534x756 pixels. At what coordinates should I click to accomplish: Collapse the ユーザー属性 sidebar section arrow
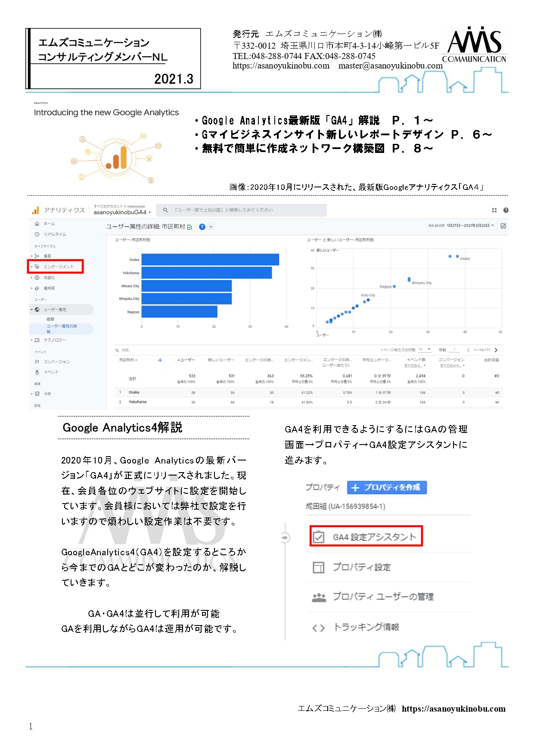tap(32, 310)
